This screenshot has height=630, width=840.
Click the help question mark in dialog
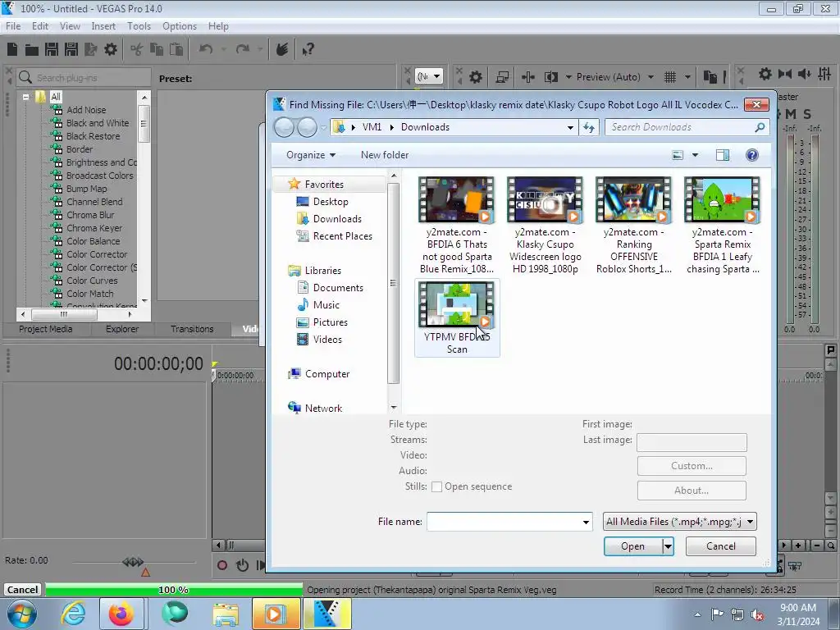click(752, 155)
